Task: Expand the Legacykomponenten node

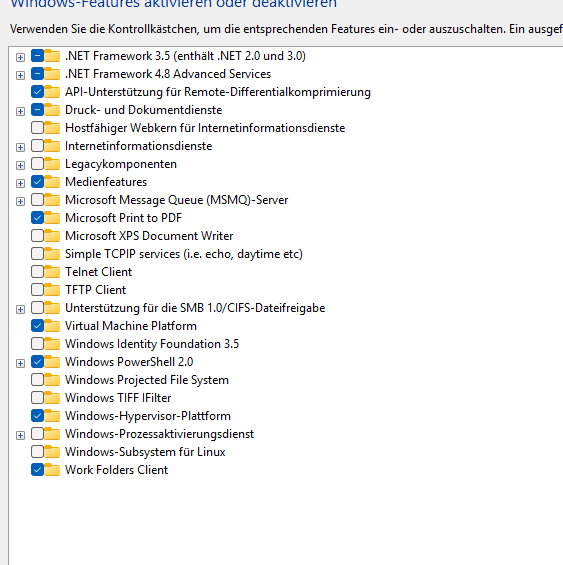Action: pyautogui.click(x=21, y=165)
